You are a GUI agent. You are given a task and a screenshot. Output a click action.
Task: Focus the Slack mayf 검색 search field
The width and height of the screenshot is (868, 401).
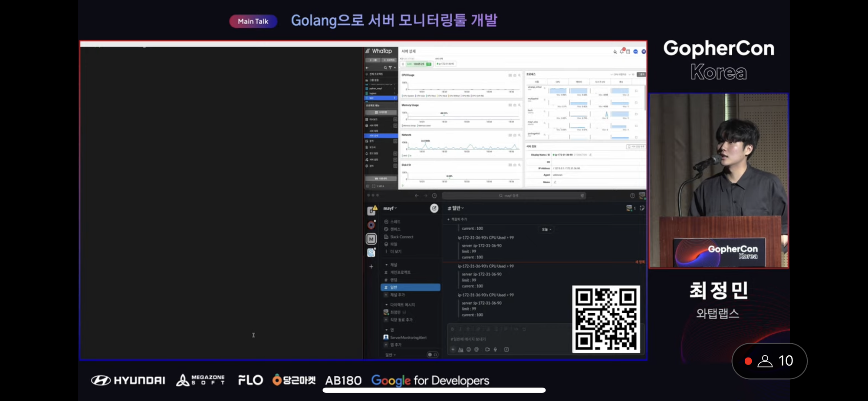coord(514,196)
